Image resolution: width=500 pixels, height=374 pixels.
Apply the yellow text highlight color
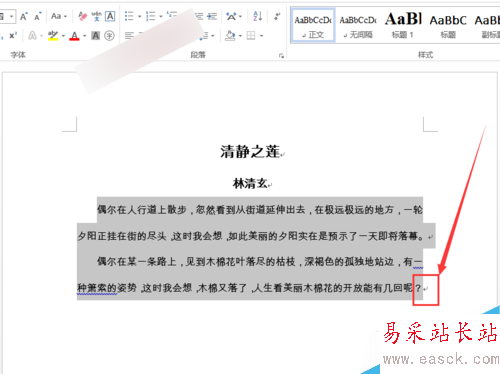(53, 35)
